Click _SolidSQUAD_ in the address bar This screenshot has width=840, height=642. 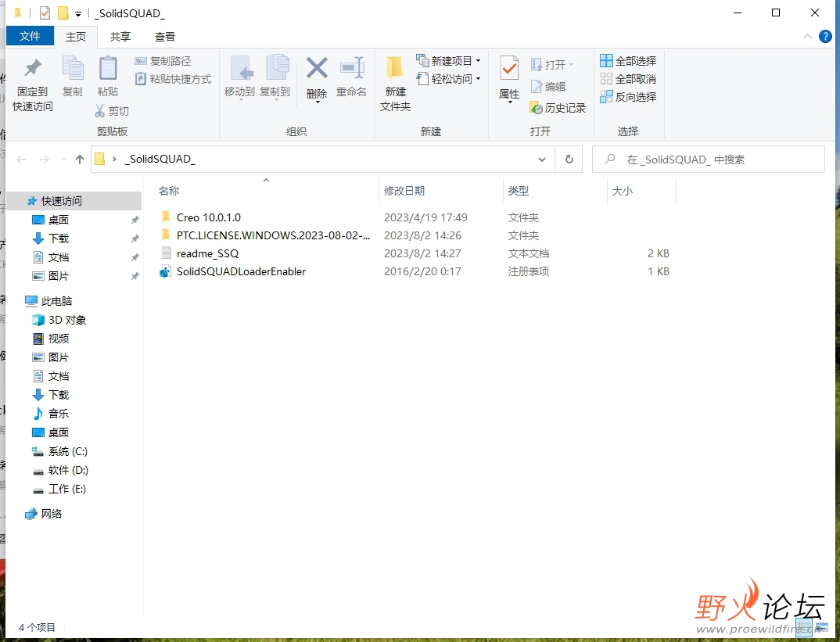(160, 159)
